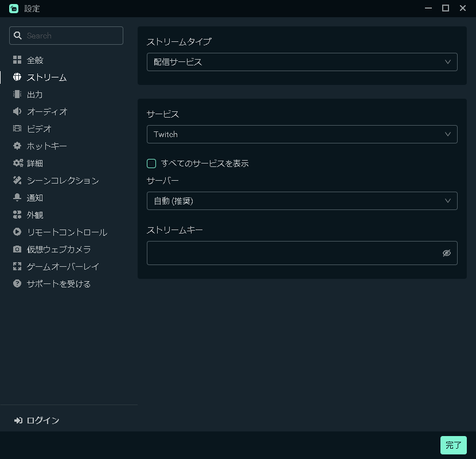
Task: Open the ストリームタイプ dropdown
Action: (302, 62)
